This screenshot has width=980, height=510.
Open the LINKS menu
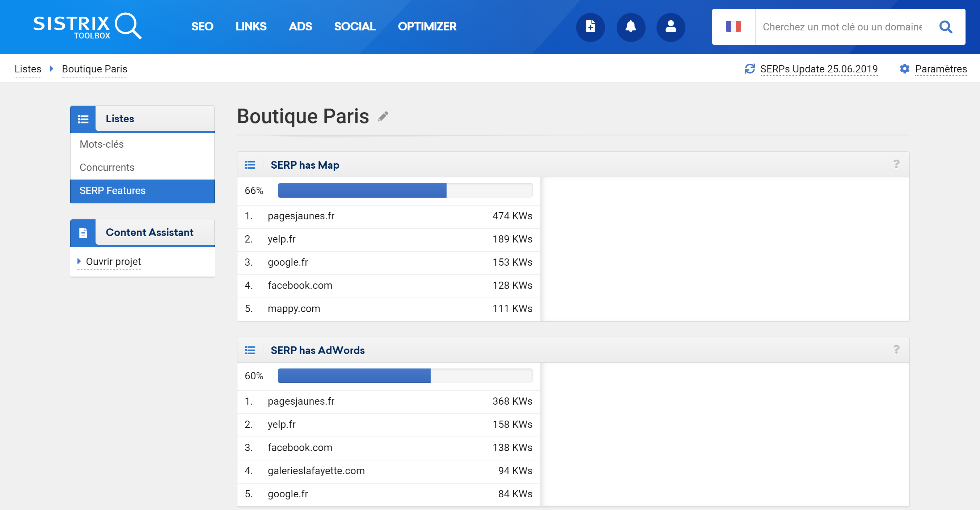click(251, 26)
